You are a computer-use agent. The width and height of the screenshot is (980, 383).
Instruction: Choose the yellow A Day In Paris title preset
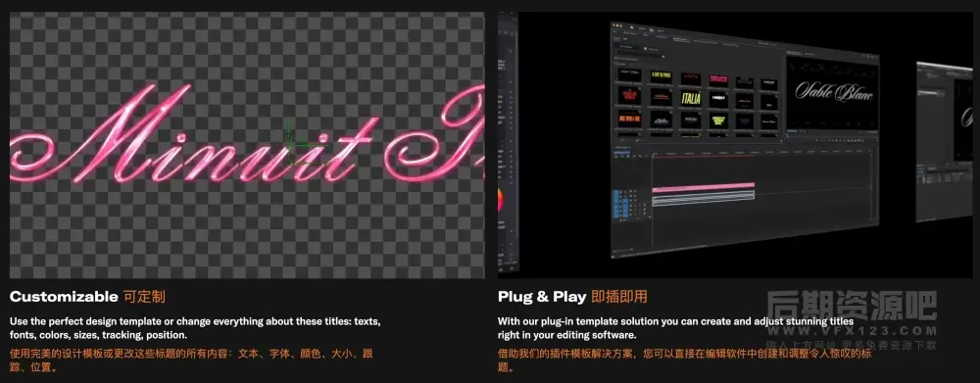[x=661, y=76]
